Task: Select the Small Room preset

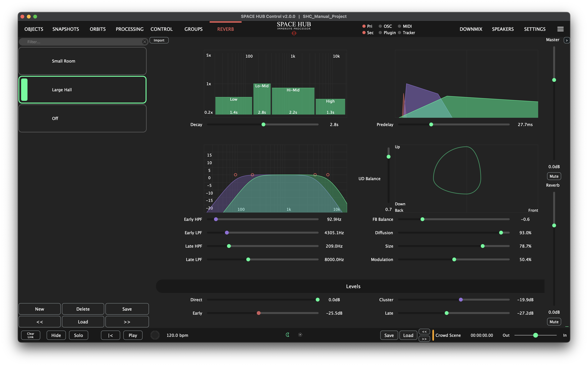Action: click(82, 61)
